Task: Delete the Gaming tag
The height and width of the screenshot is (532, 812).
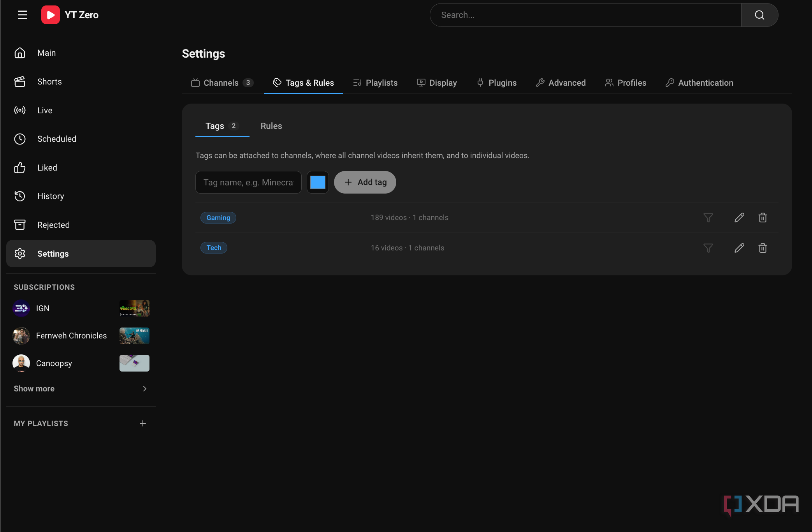Action: (x=763, y=218)
